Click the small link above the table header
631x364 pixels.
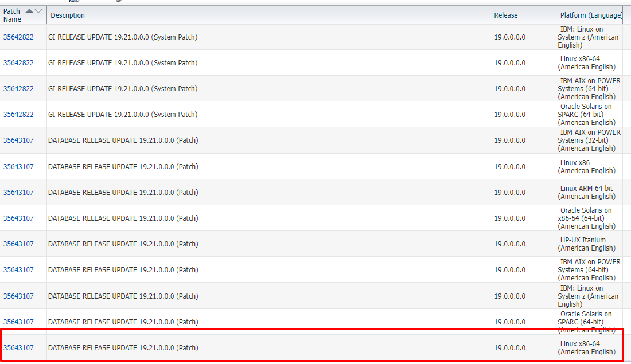[73, 2]
